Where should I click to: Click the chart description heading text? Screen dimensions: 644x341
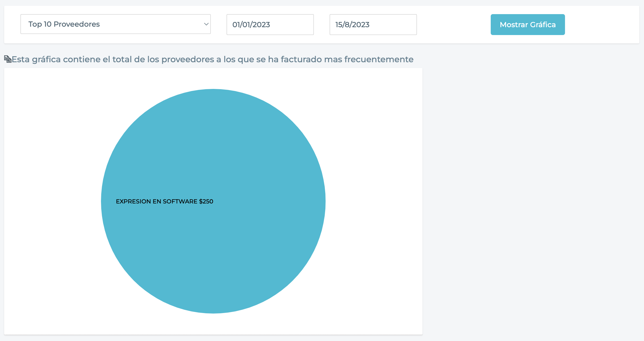point(212,59)
